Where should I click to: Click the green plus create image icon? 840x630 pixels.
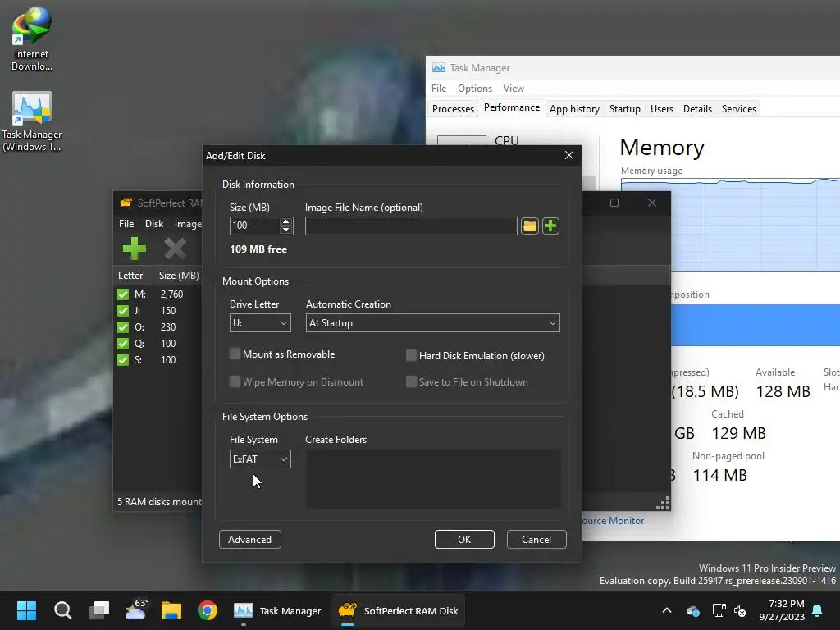coord(550,226)
